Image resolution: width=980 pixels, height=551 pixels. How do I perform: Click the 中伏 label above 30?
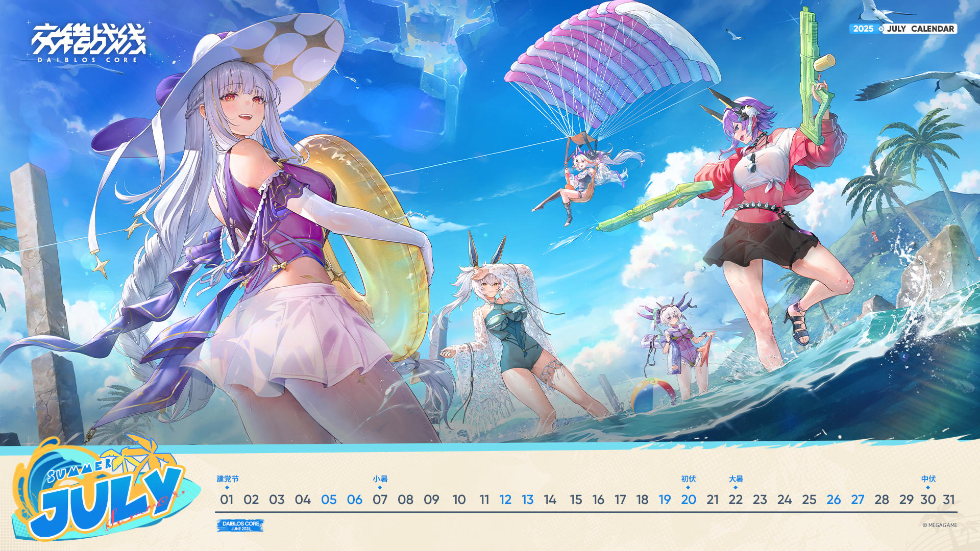(928, 479)
